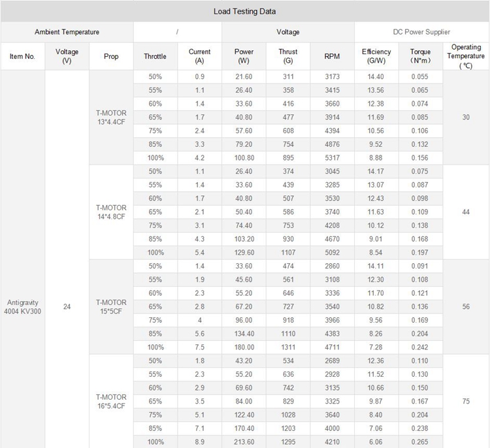Select the T-MOTOR 14*4.8CF prop cell
Screen dimensions: 490x448
click(111, 212)
